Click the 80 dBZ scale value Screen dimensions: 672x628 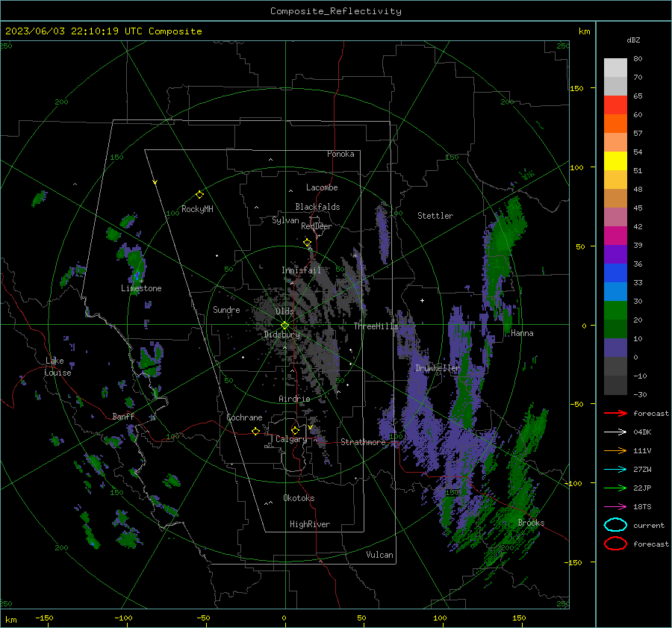638,59
